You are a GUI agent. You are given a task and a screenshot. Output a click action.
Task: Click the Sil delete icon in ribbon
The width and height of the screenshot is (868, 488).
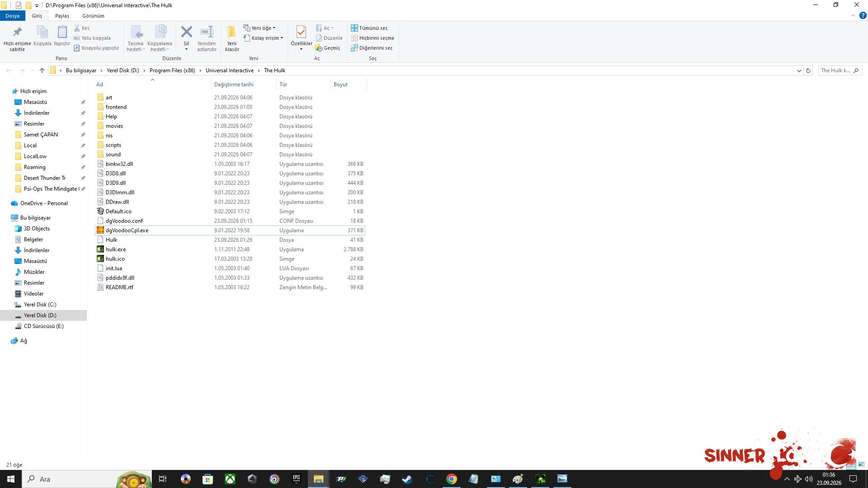[186, 33]
